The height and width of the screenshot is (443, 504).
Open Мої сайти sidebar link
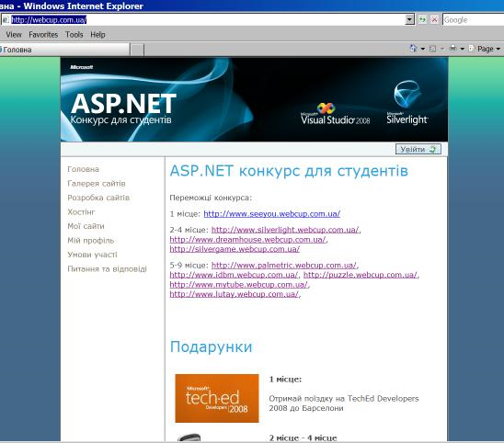point(86,226)
